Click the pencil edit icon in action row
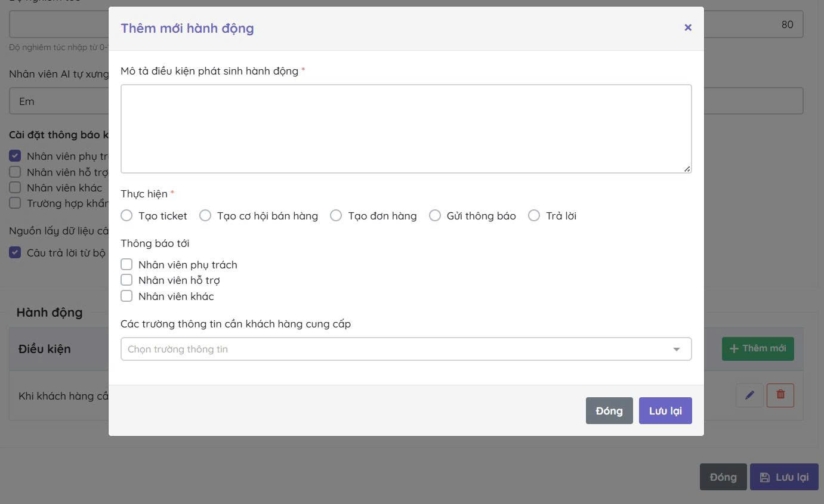Image resolution: width=824 pixels, height=504 pixels. pos(749,395)
